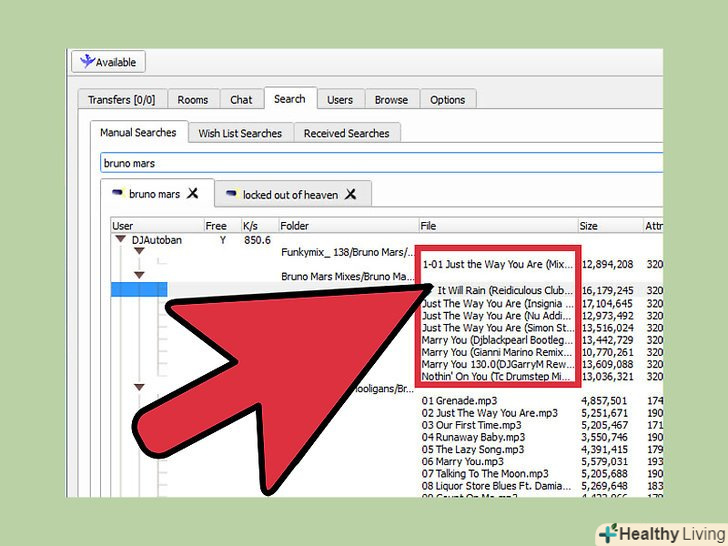Select 1-01 Just the Way You Are (Mix file

coord(497,264)
